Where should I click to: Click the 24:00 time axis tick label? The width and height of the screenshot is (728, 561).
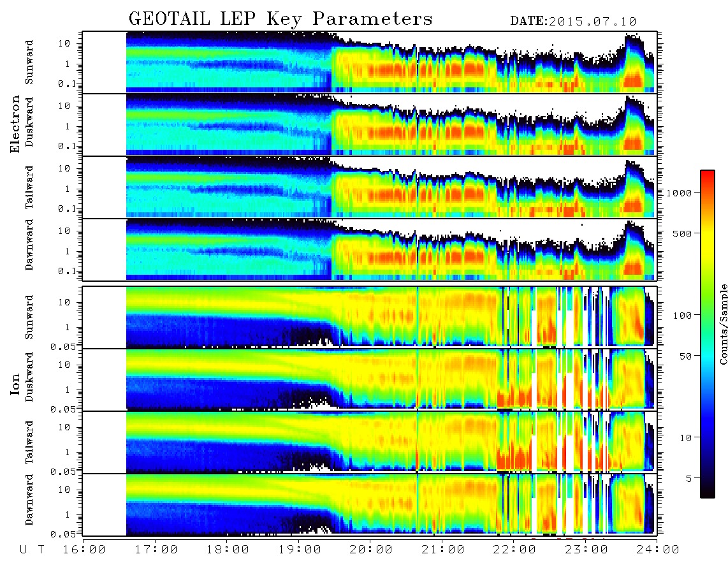point(658,550)
